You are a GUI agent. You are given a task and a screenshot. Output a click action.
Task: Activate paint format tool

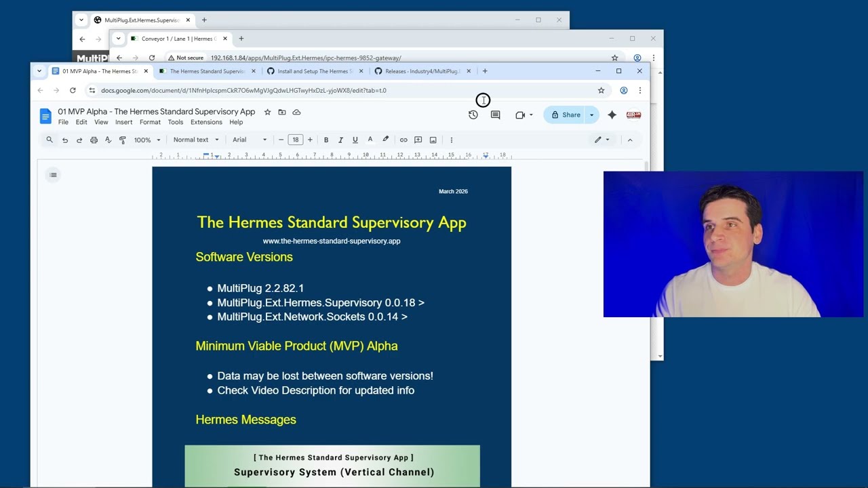pos(123,140)
